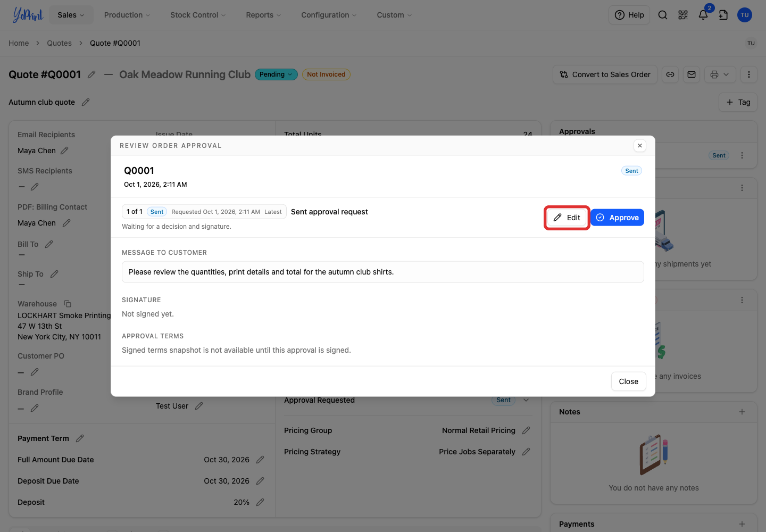Edit Bill To pencil icon
The image size is (766, 532).
[x=49, y=244]
